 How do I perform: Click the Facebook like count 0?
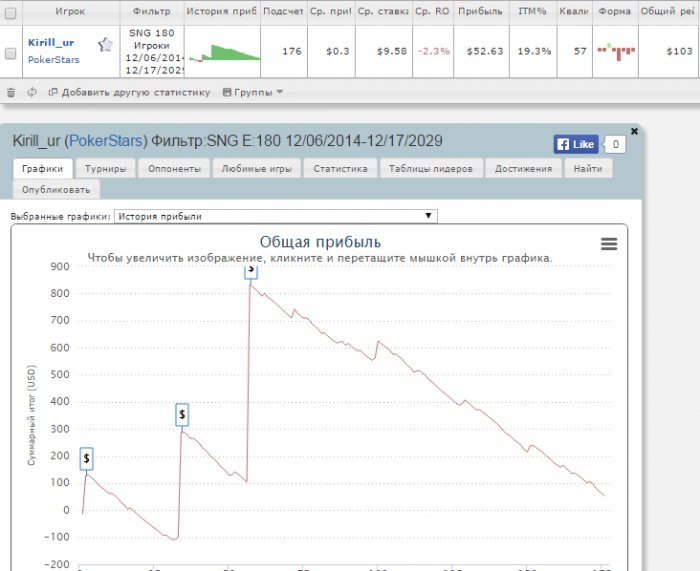pyautogui.click(x=615, y=144)
